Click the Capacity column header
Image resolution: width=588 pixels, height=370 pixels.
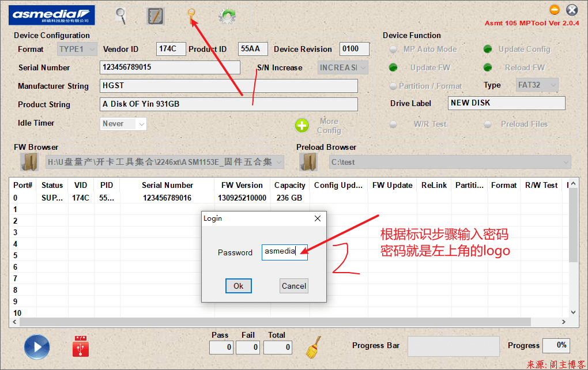pyautogui.click(x=289, y=185)
